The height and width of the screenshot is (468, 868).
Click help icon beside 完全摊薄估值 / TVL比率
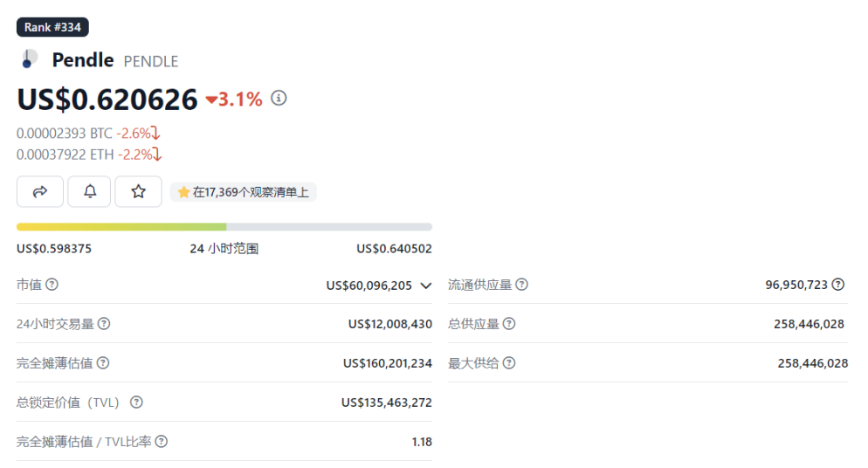click(x=162, y=442)
